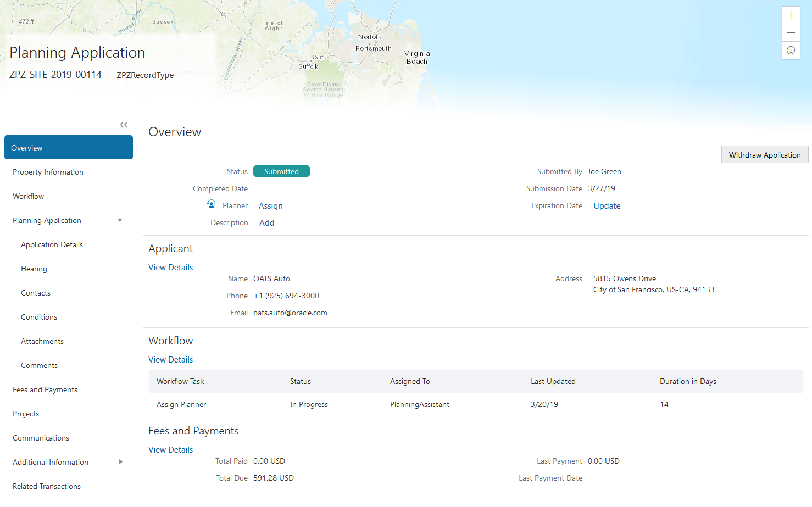Click the Norfolk label on map
Screen dimensions: 812x507
click(x=370, y=37)
